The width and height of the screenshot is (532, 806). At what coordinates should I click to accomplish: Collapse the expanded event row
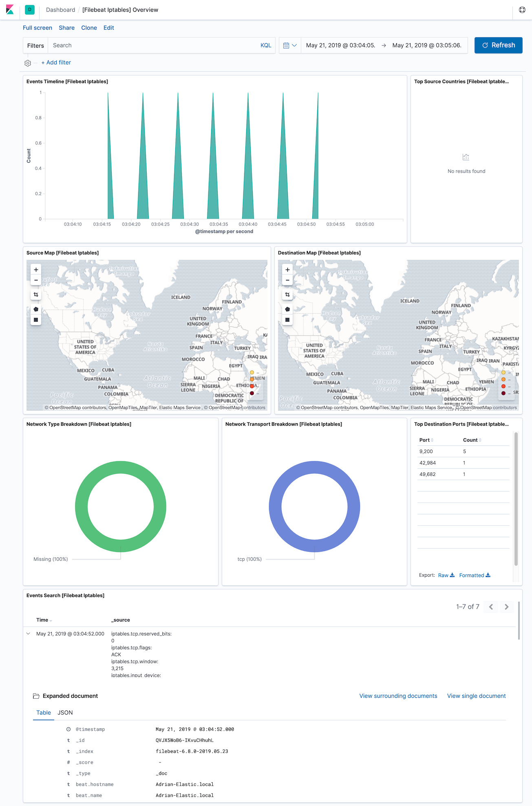coord(28,634)
